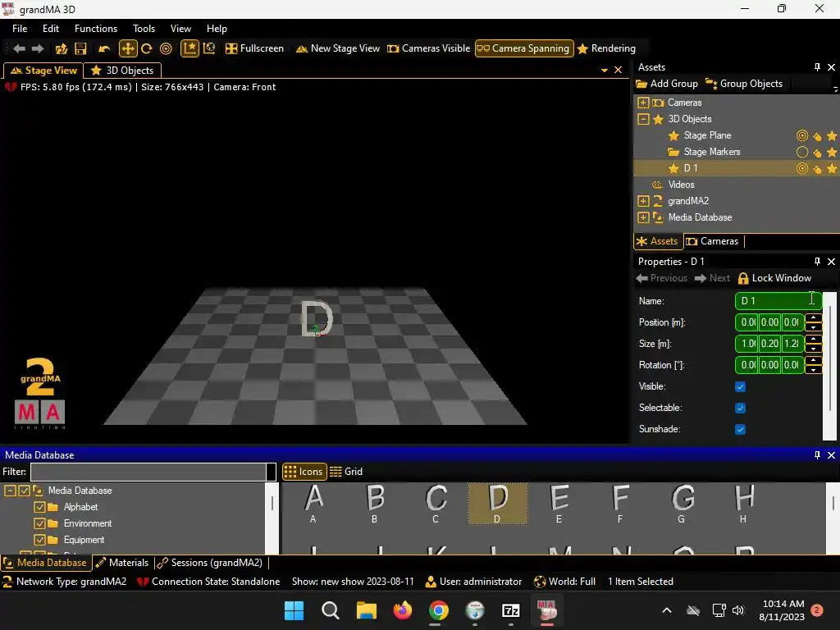Collapse the Media Database root tree node
Image resolution: width=840 pixels, height=630 pixels.
point(10,491)
